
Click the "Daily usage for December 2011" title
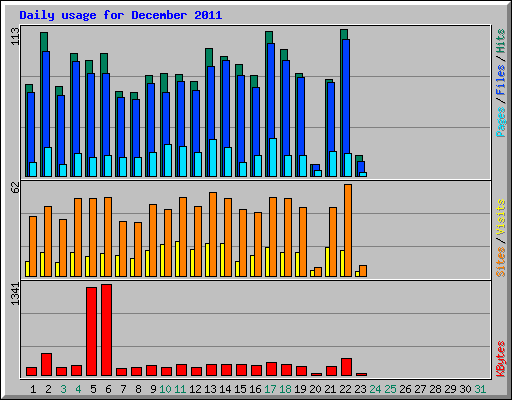[121, 15]
